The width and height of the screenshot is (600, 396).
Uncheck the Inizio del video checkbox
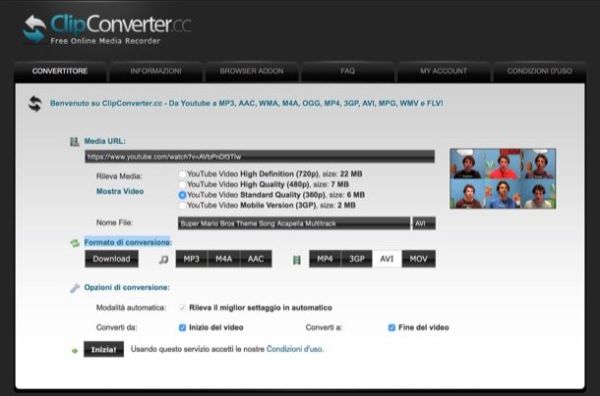click(183, 328)
